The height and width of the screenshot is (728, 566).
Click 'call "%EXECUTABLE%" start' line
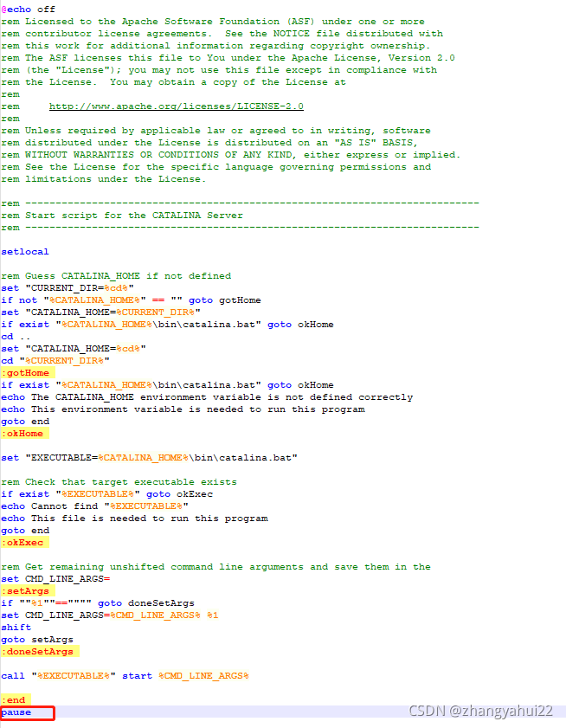tap(125, 675)
